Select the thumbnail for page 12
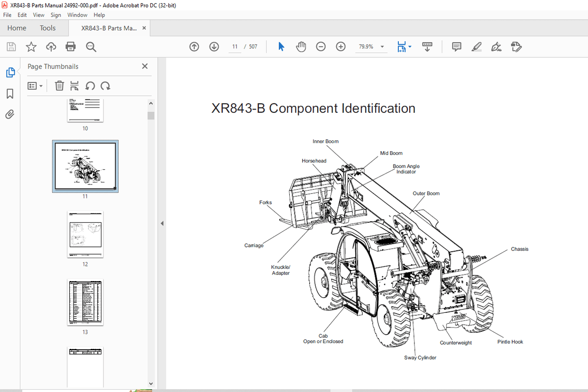This screenshot has height=392, width=588. click(x=85, y=234)
